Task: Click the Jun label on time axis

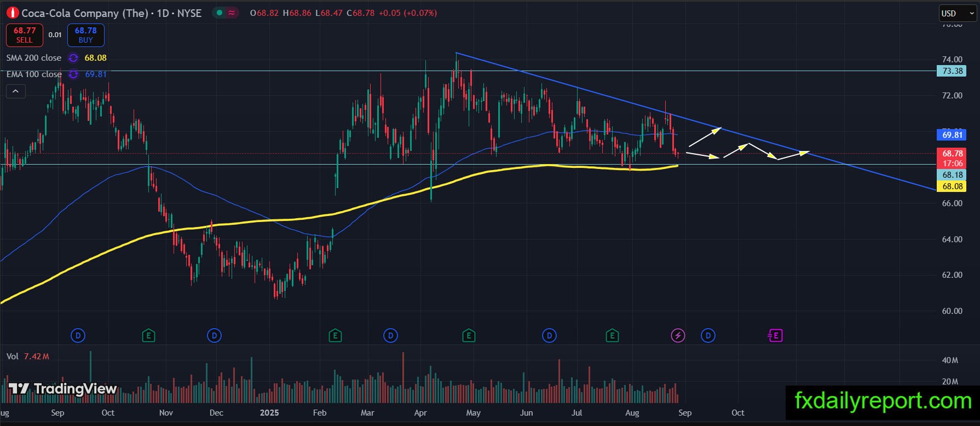Action: click(526, 413)
